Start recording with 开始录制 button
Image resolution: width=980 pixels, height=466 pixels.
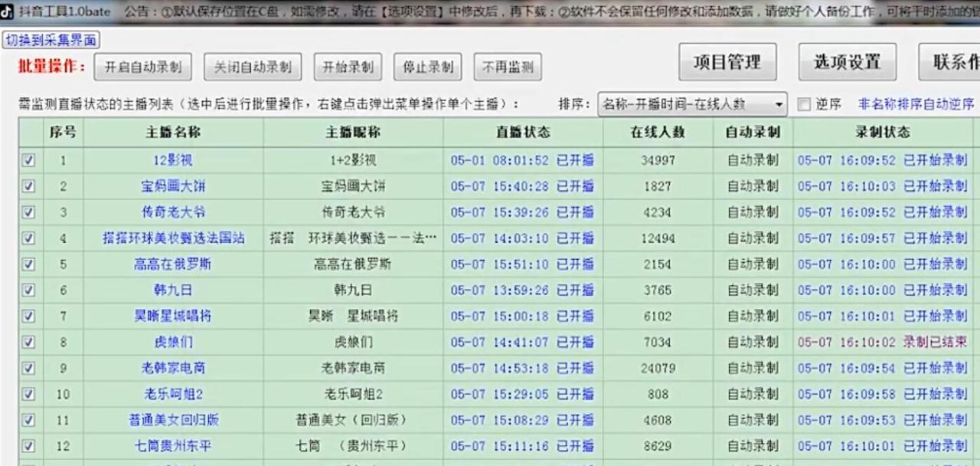point(348,67)
